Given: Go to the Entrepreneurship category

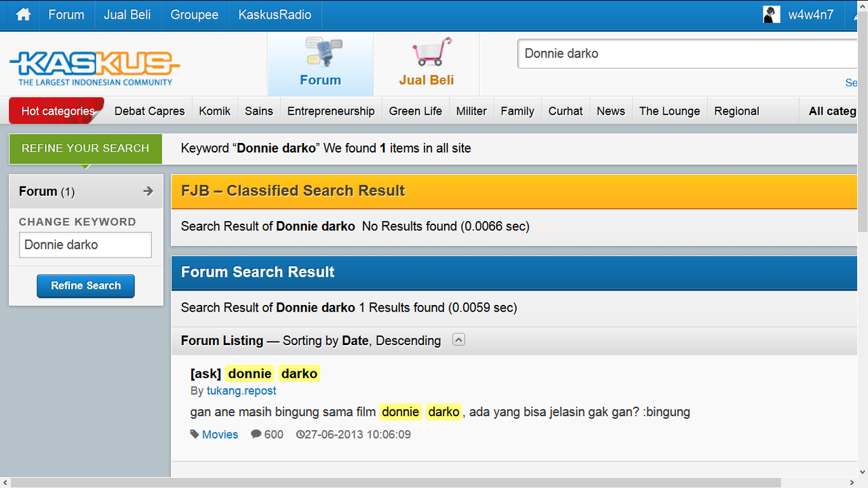Looking at the screenshot, I should 331,111.
